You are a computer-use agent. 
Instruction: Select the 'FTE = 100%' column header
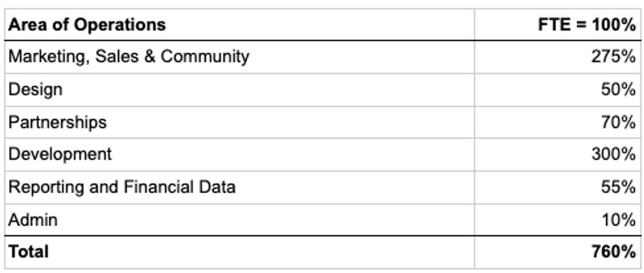pos(586,25)
